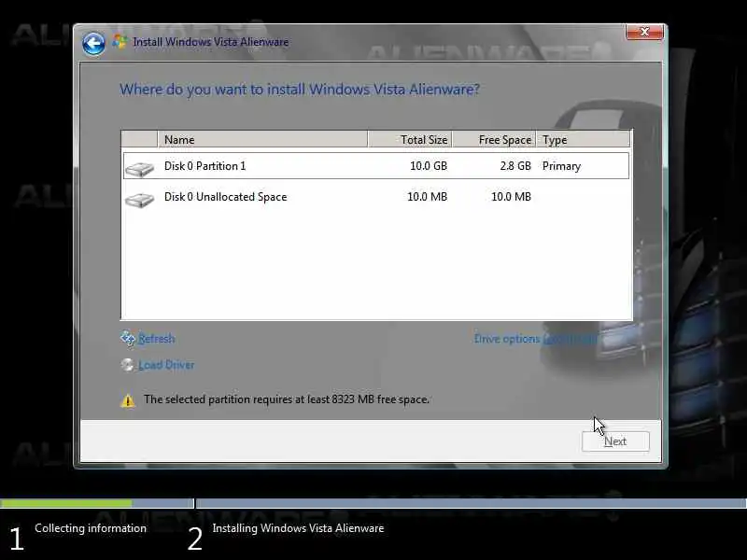The height and width of the screenshot is (560, 747).
Task: Click the 10.0 MB free space cell
Action: 511,197
